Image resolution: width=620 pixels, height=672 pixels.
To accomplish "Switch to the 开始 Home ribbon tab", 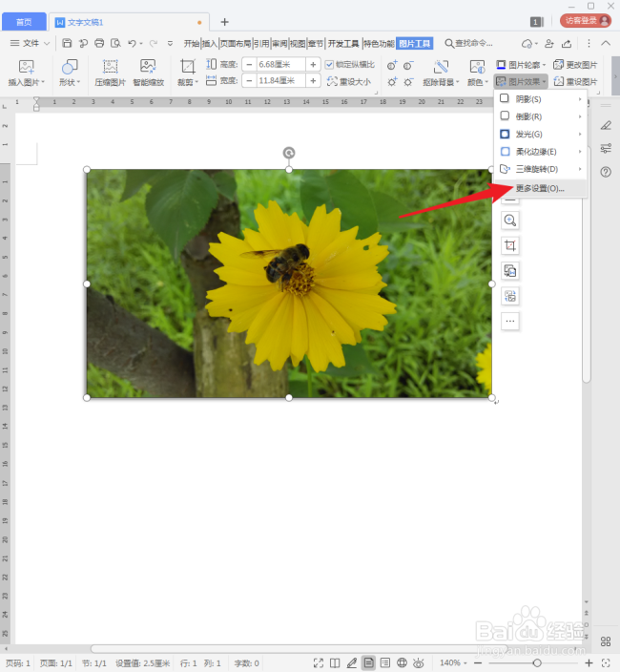I will 192,43.
